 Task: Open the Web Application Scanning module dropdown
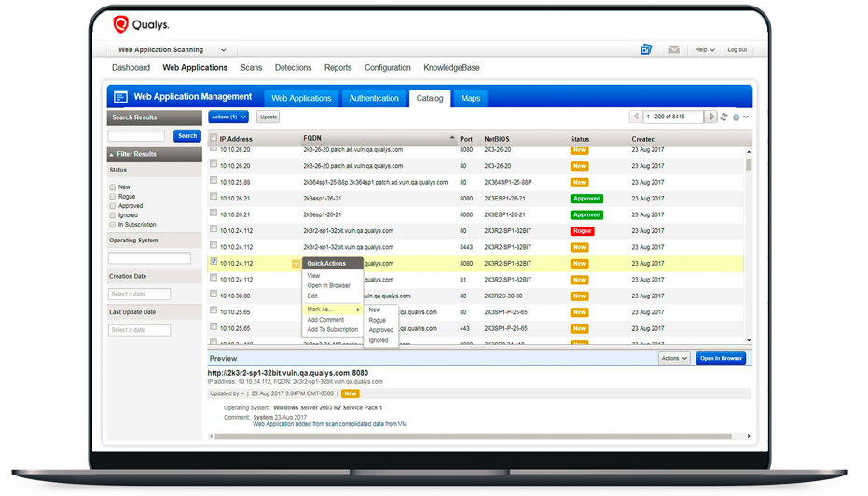pyautogui.click(x=172, y=49)
